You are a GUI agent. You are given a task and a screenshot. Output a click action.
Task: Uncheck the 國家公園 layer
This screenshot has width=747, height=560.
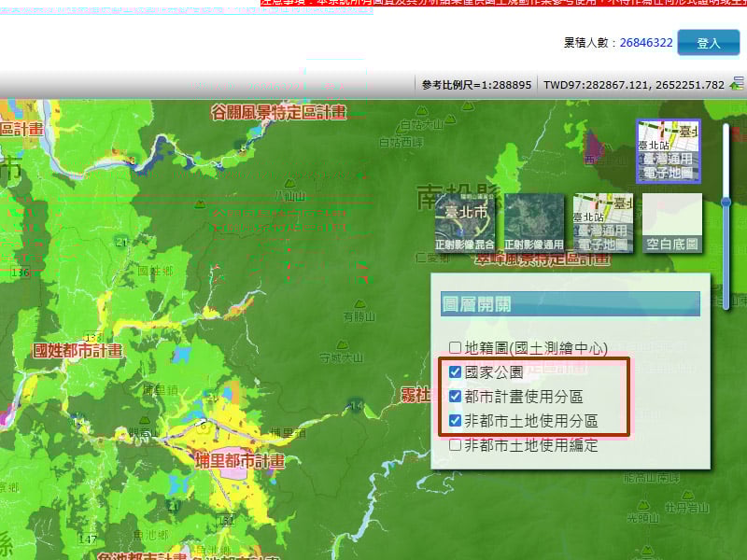point(455,371)
